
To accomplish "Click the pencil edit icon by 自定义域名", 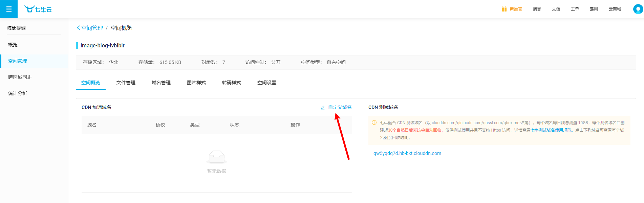I will (323, 108).
